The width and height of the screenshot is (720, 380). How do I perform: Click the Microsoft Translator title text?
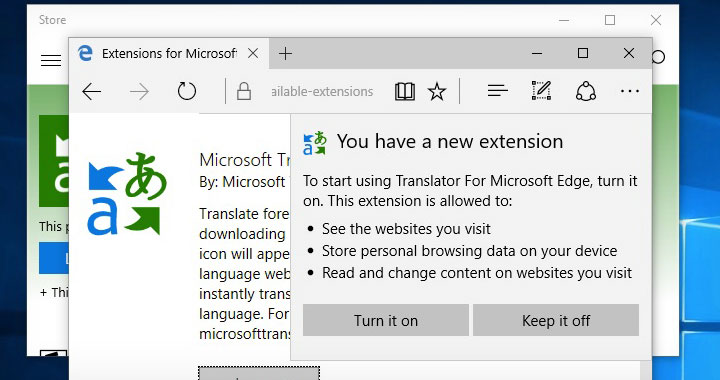(245, 160)
